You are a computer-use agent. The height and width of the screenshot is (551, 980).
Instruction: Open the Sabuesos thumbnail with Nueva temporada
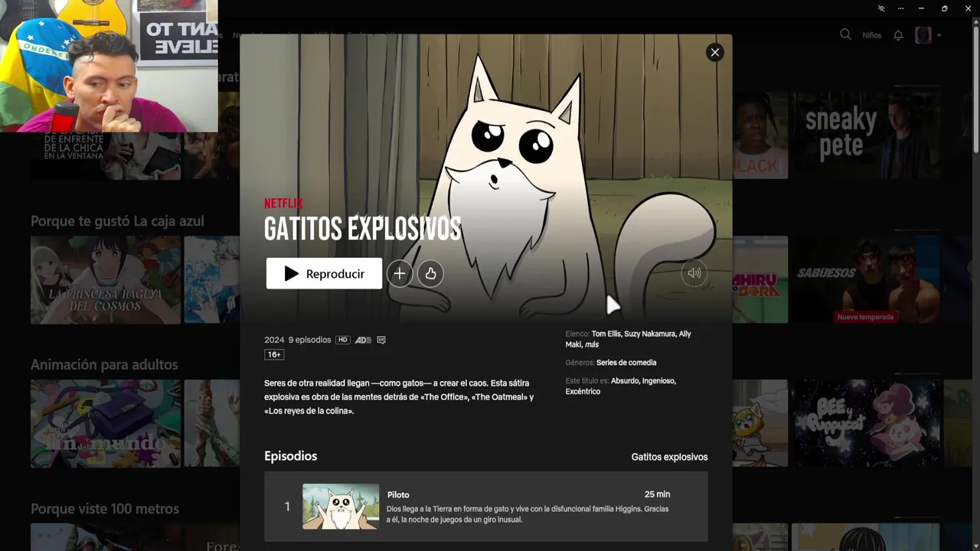click(866, 279)
